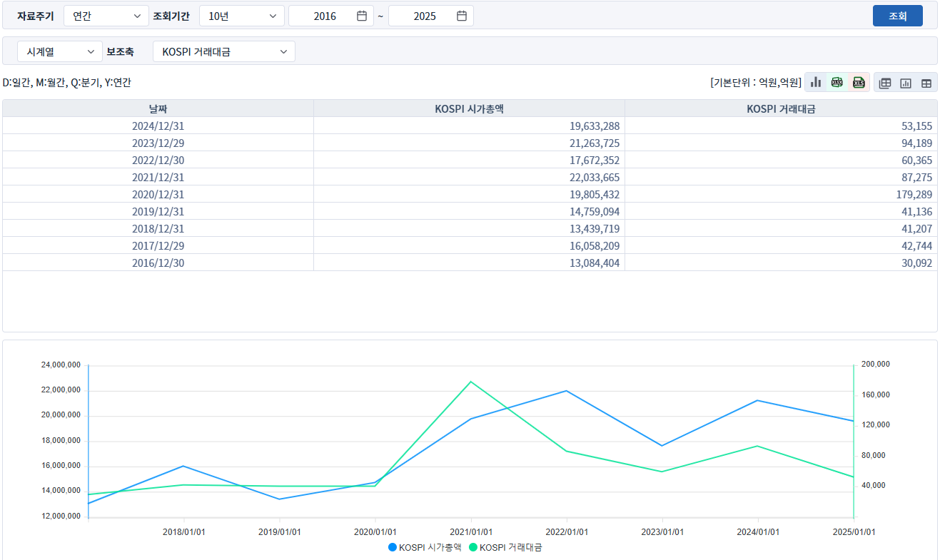Viewport: 940px width, 560px height.
Task: Select the 2024/12/31 date cell
Action: (158, 126)
